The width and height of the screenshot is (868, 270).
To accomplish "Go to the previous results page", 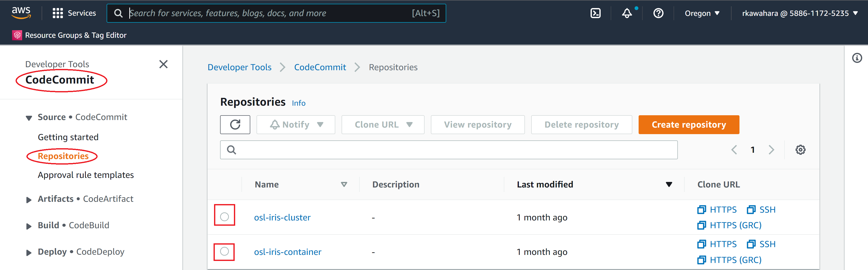I will click(x=734, y=150).
